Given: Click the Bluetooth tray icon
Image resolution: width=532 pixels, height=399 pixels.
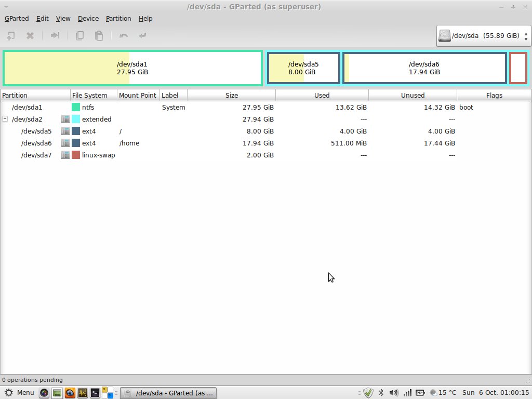Looking at the screenshot, I should pyautogui.click(x=381, y=393).
